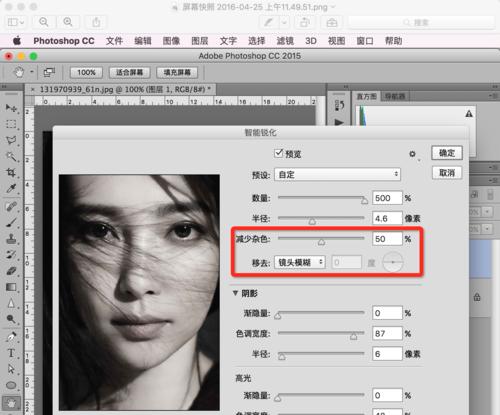The height and width of the screenshot is (415, 500).
Task: Select the Gradient tool
Action: [11, 287]
